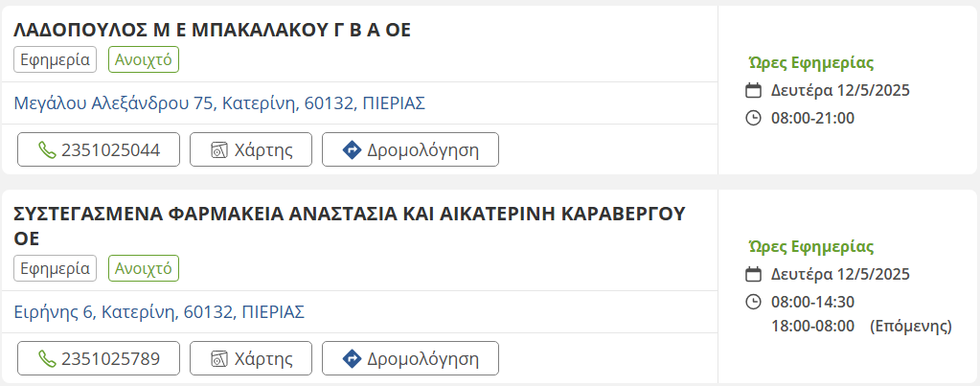Click Εφημερία badge on second pharmacy

(56, 268)
